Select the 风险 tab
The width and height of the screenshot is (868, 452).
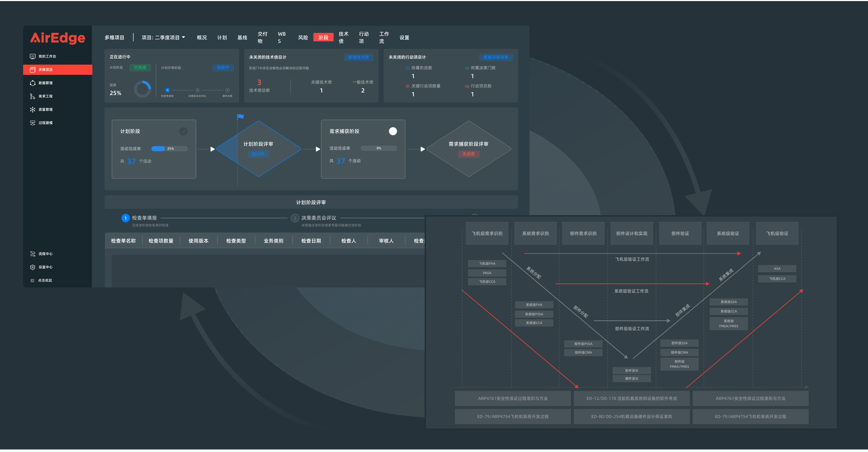click(301, 38)
